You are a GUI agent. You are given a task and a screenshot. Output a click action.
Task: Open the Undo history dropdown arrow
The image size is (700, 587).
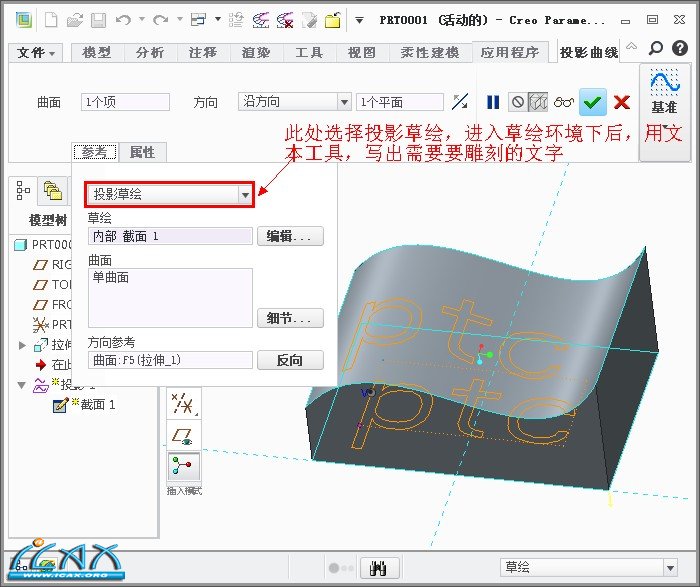[x=142, y=19]
